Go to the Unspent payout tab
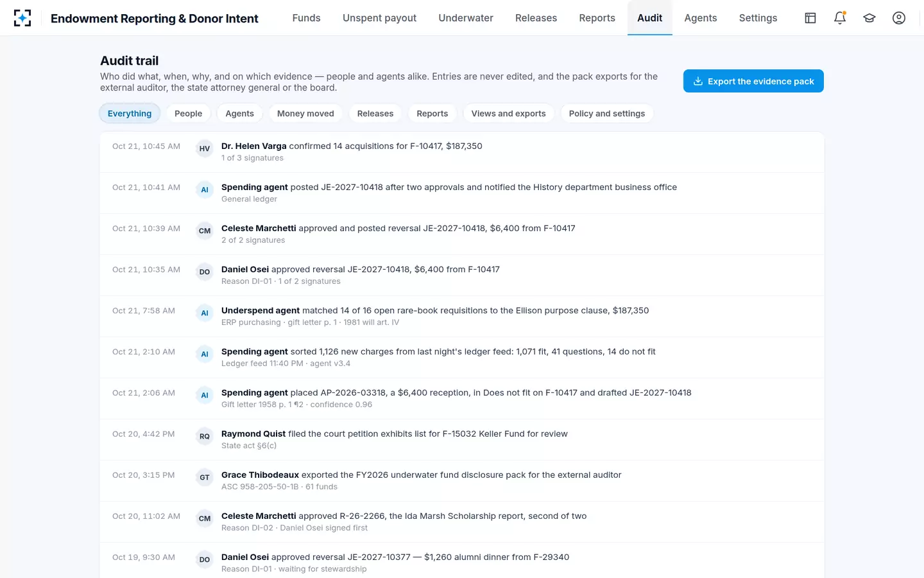Image resolution: width=924 pixels, height=578 pixels. coord(379,18)
